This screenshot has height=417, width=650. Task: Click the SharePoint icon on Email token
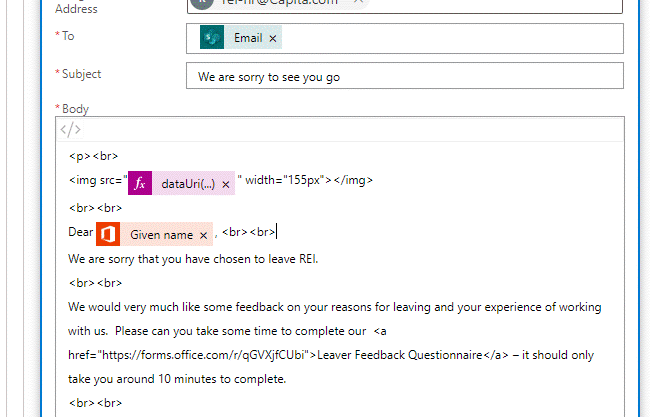pyautogui.click(x=211, y=38)
